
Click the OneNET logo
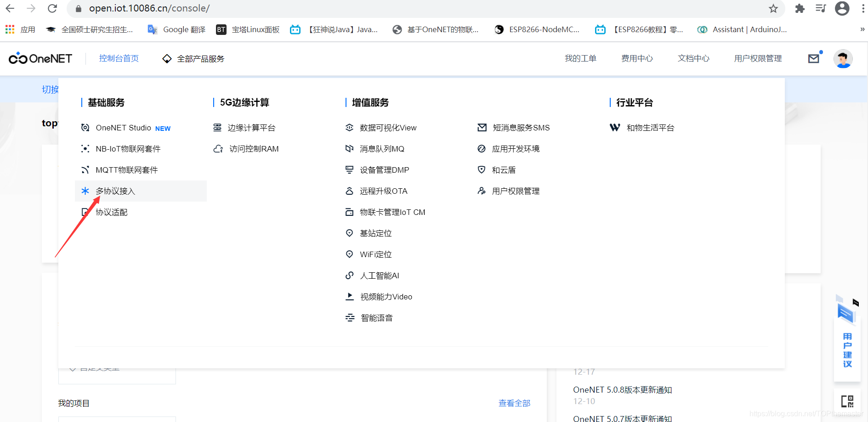(40, 58)
